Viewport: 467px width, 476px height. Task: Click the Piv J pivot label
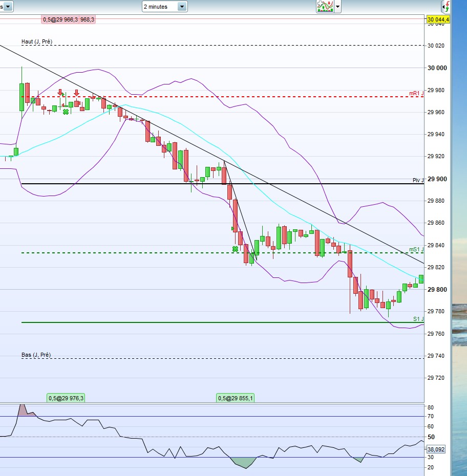pyautogui.click(x=418, y=180)
